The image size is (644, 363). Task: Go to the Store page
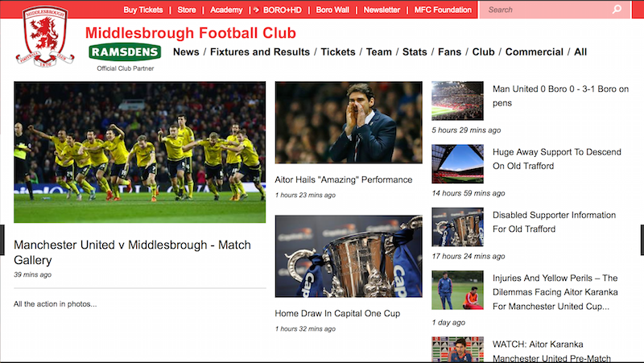[187, 10]
